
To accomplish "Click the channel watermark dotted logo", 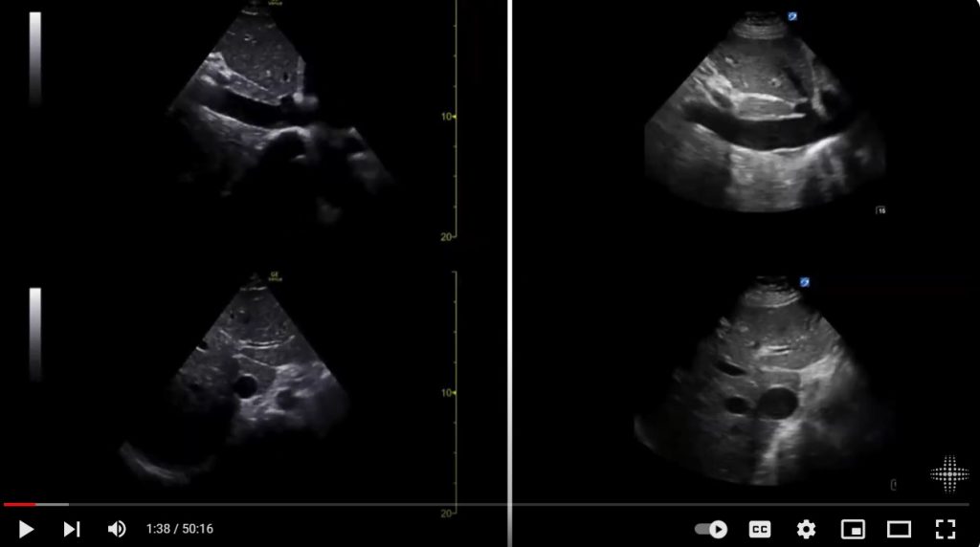I will [948, 474].
